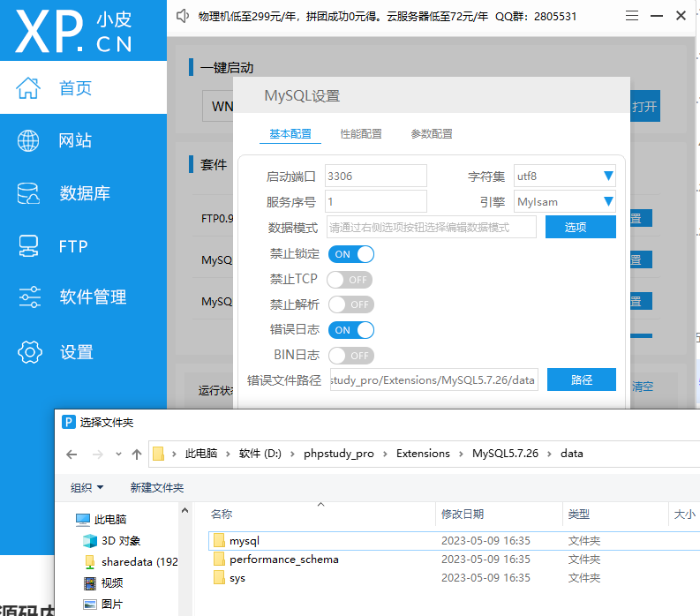Expand chevron after MySQL5.7.26 in breadcrumb
700x616 pixels.
[x=550, y=454]
